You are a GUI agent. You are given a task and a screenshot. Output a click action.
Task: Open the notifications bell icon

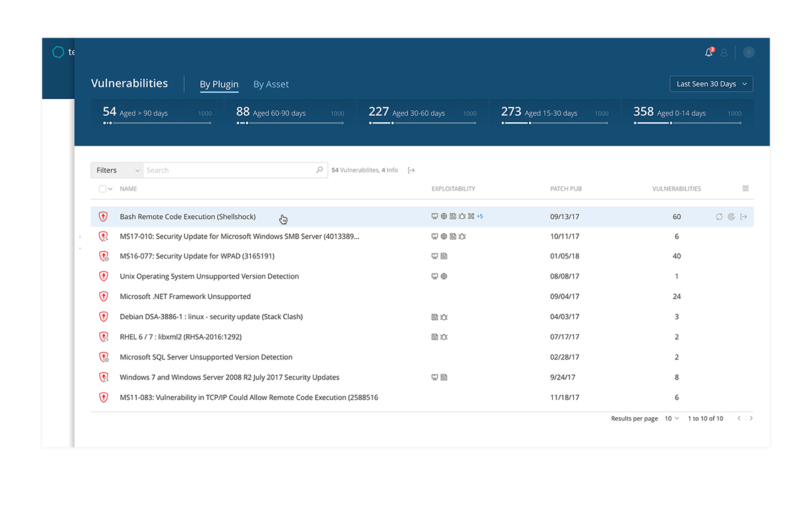coord(709,53)
